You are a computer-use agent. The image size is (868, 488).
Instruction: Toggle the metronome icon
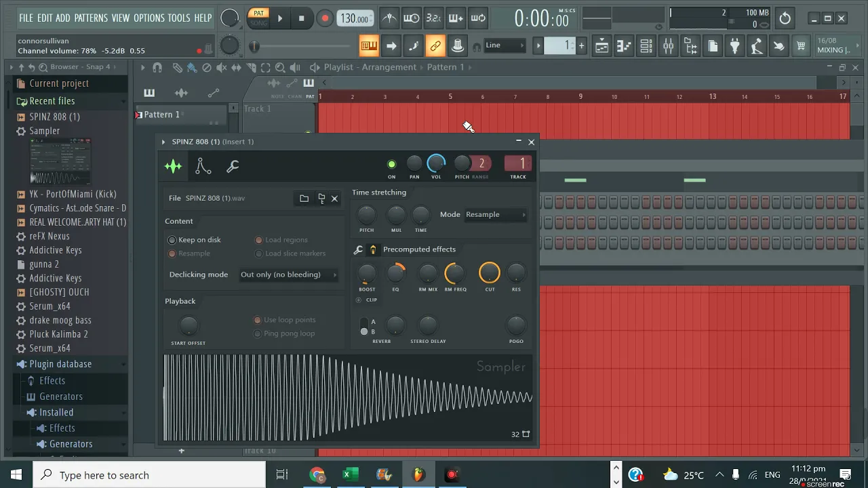tap(389, 18)
